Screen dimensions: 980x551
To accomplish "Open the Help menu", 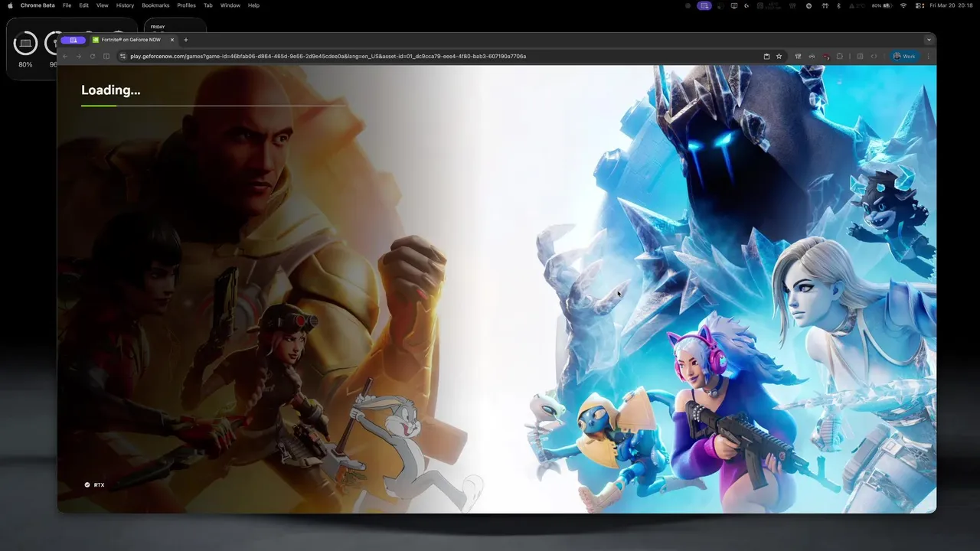I will click(x=253, y=5).
